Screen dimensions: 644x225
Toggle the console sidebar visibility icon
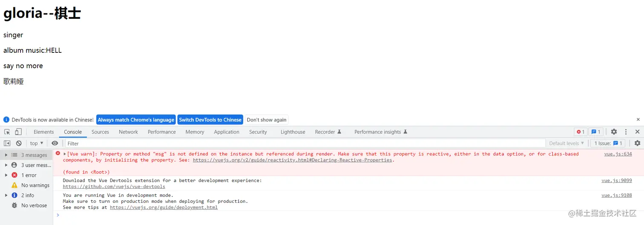coord(7,144)
